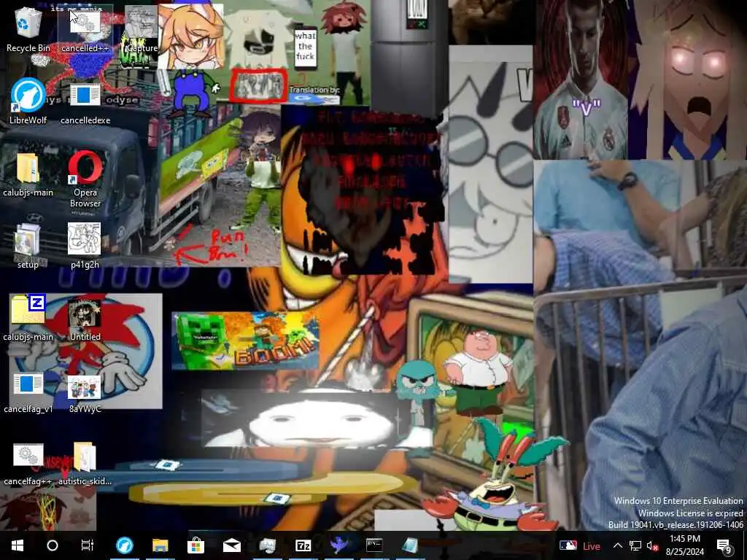Open Task View on the taskbar
747x560 pixels.
(88, 545)
